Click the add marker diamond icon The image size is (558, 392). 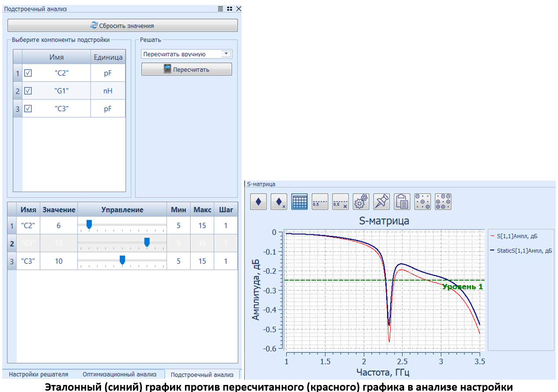(258, 202)
